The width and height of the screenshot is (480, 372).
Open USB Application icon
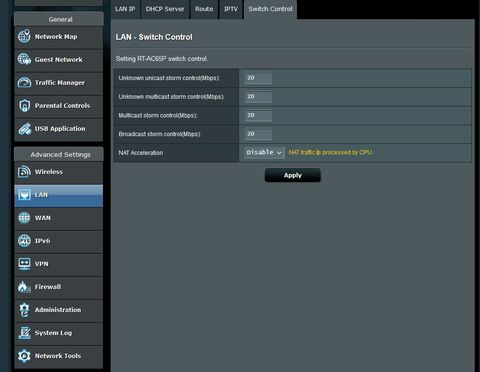click(24, 129)
